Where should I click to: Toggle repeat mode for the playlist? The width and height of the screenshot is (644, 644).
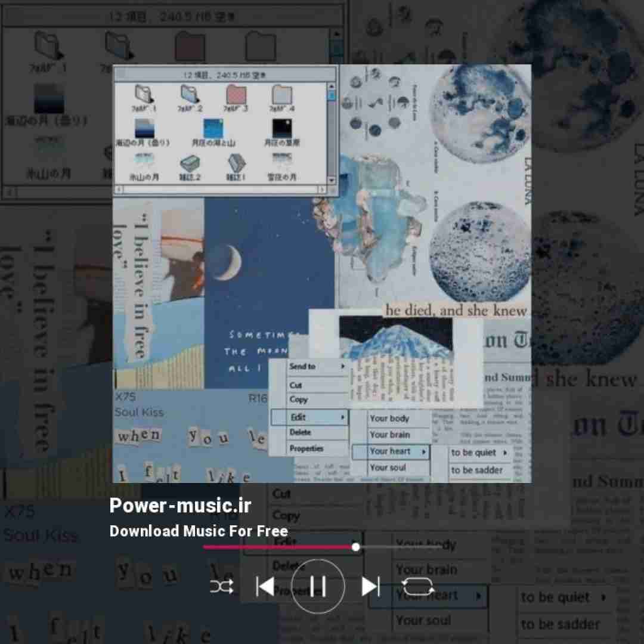pyautogui.click(x=417, y=587)
